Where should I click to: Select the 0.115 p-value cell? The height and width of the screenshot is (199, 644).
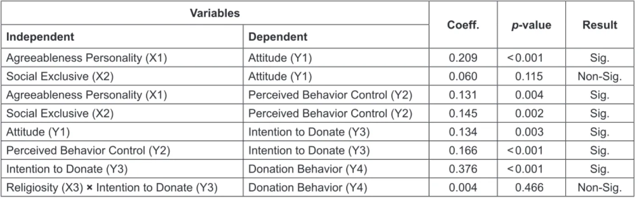(x=532, y=77)
